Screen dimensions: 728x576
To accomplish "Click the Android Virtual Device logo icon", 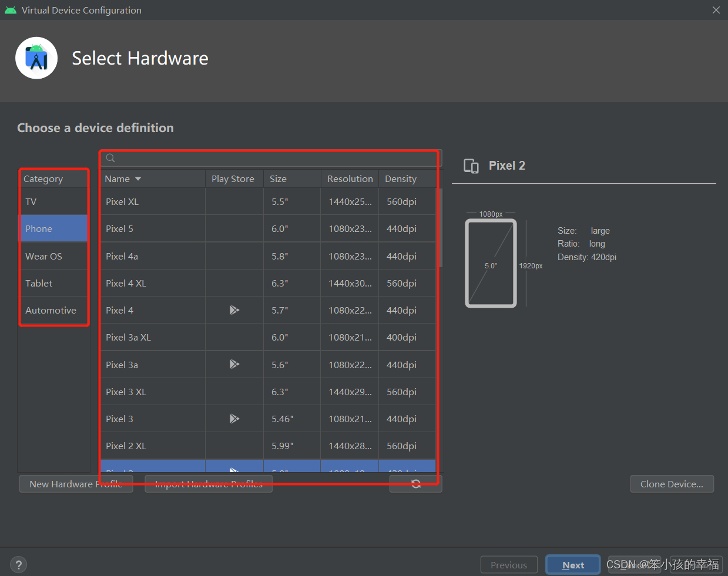I will coord(36,58).
